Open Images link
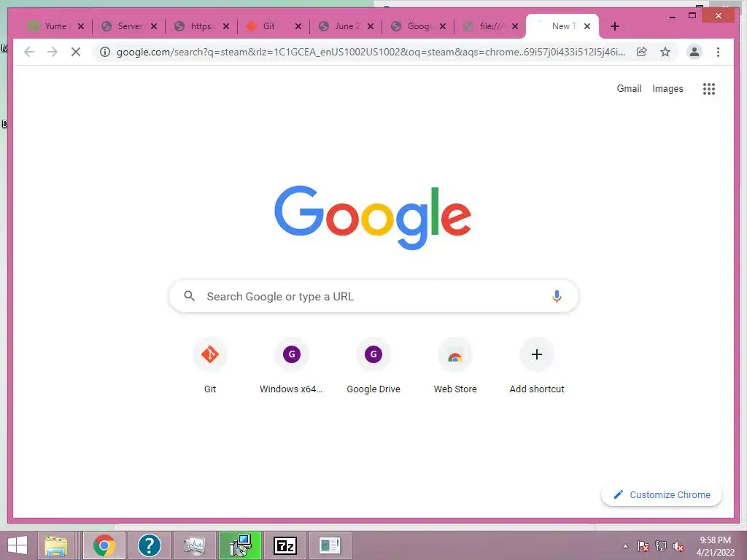The image size is (747, 560). tap(667, 88)
